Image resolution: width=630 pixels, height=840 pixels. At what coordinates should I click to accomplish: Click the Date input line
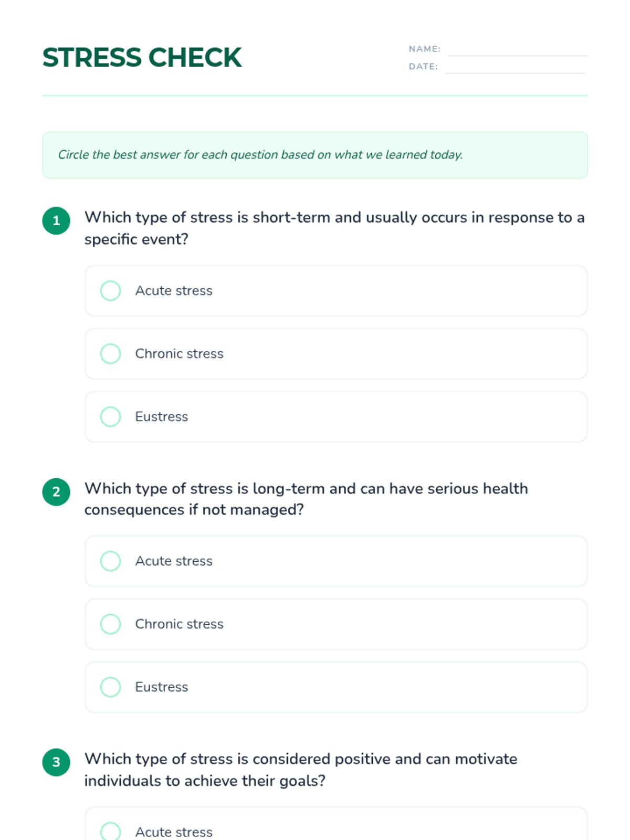tap(516, 67)
